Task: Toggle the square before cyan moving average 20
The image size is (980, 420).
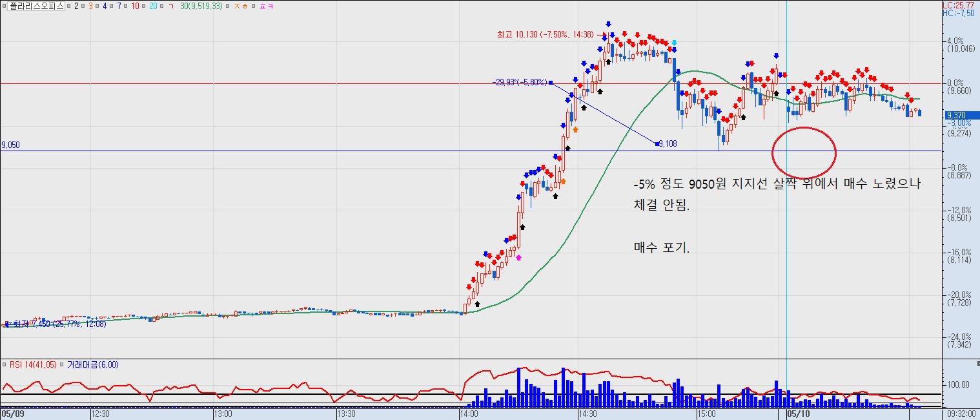Action: 143,6
